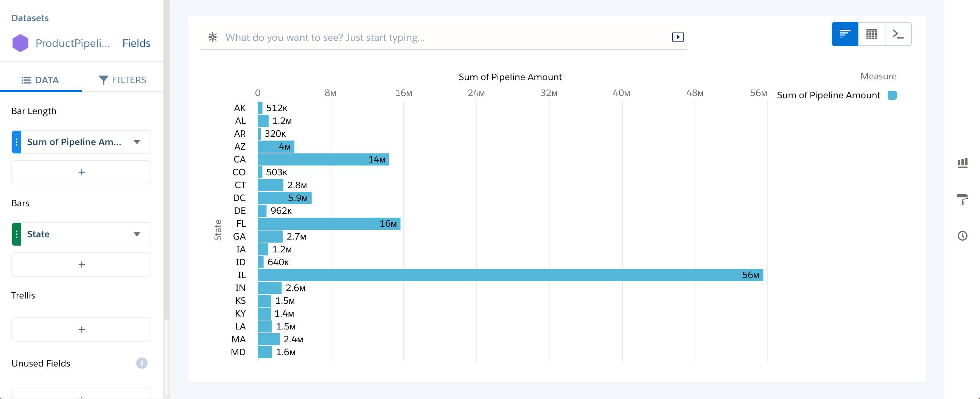Click the Unused Fields info icon

(141, 363)
